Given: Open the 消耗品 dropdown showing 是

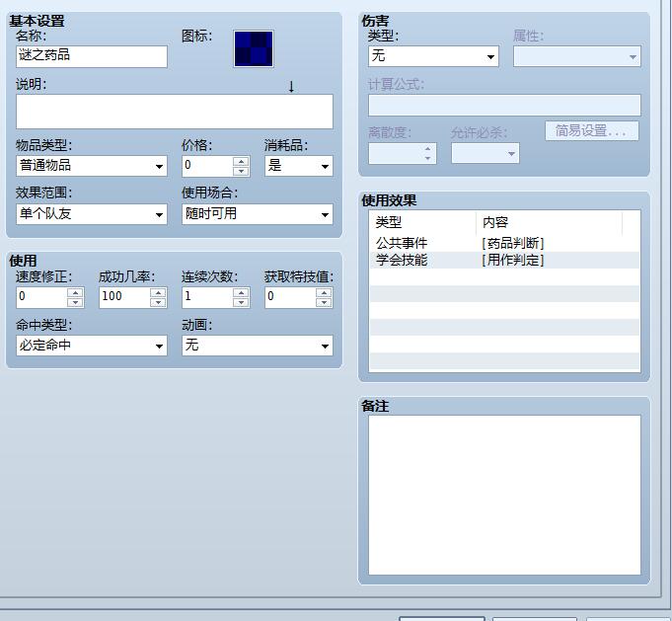Looking at the screenshot, I should 298,166.
